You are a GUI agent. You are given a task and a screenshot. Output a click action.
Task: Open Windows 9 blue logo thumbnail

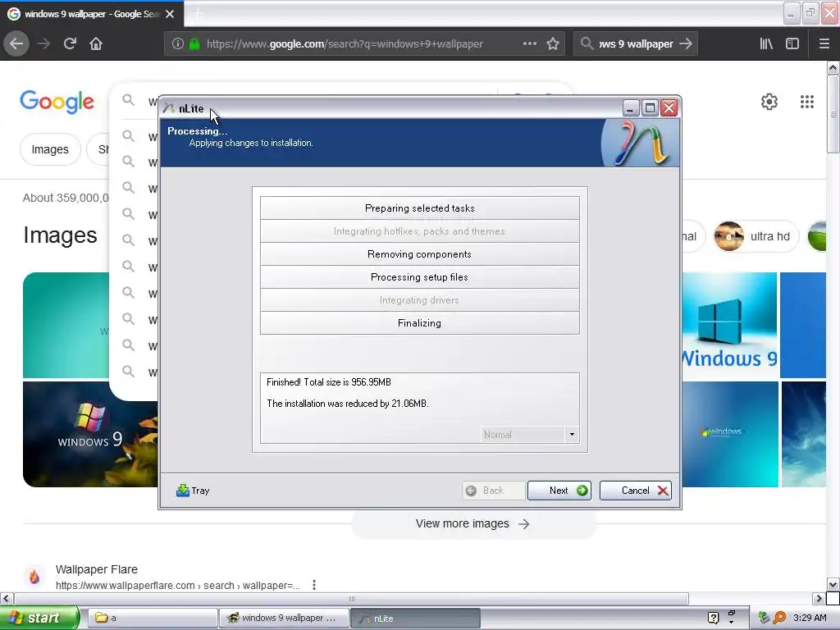click(729, 325)
